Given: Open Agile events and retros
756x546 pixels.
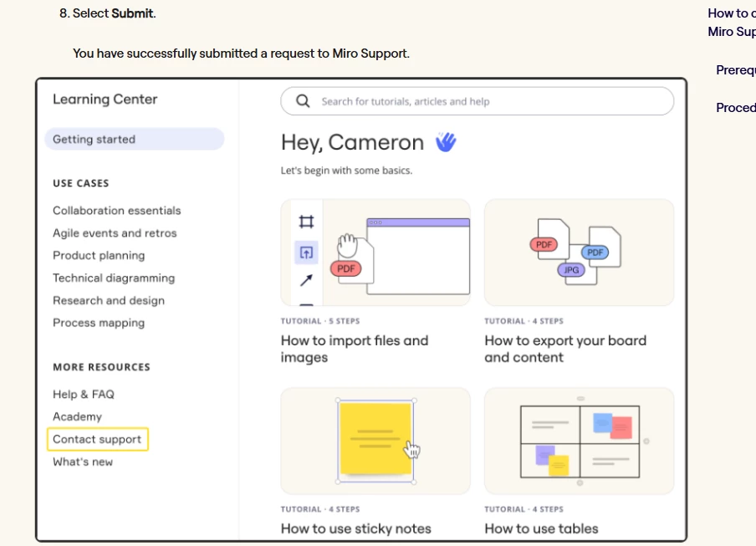Looking at the screenshot, I should pyautogui.click(x=115, y=233).
